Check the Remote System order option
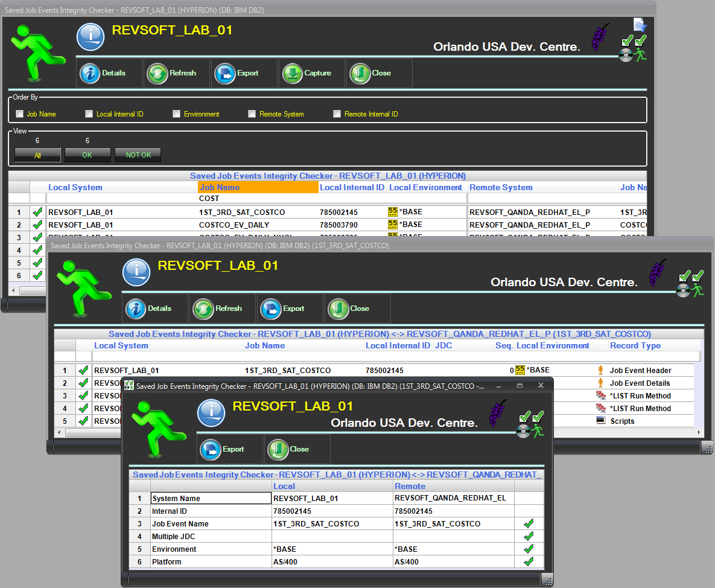Viewport: 715px width, 588px height. 252,113
